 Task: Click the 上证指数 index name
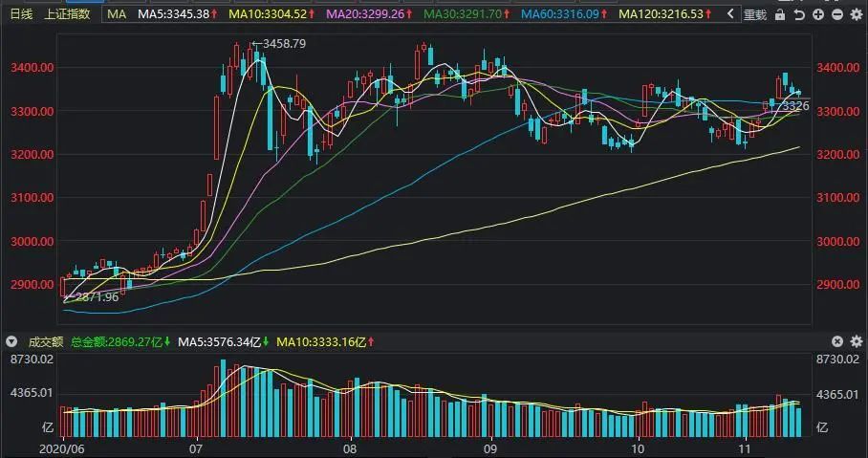[70, 14]
